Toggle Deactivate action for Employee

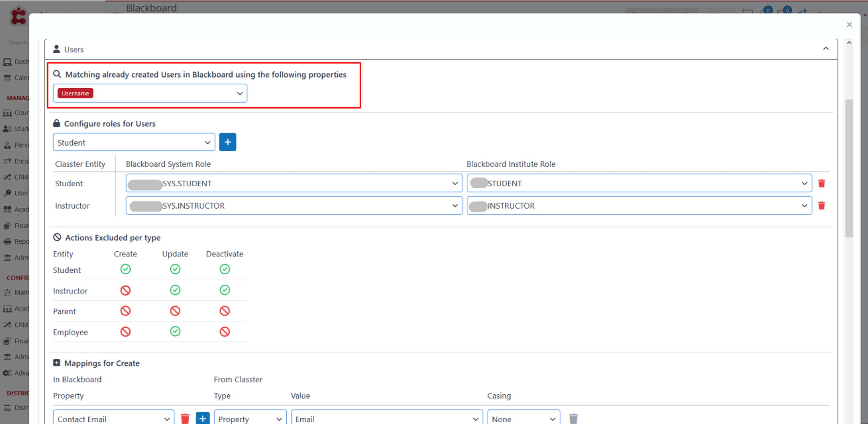225,332
